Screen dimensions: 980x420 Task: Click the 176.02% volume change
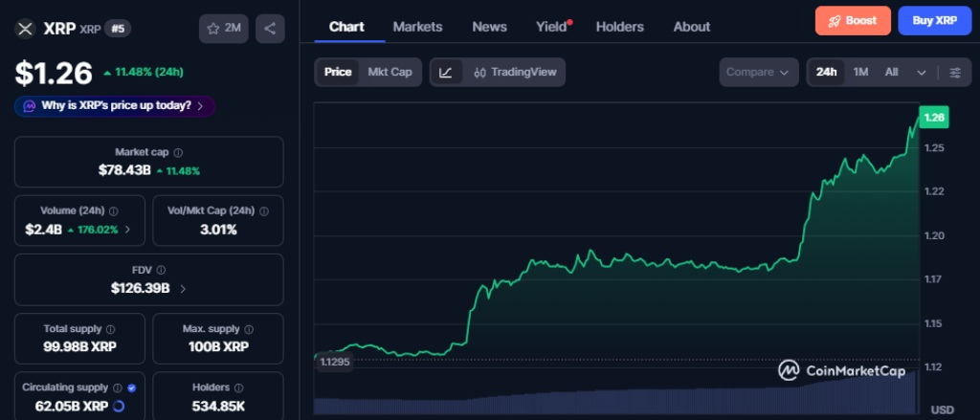click(93, 230)
